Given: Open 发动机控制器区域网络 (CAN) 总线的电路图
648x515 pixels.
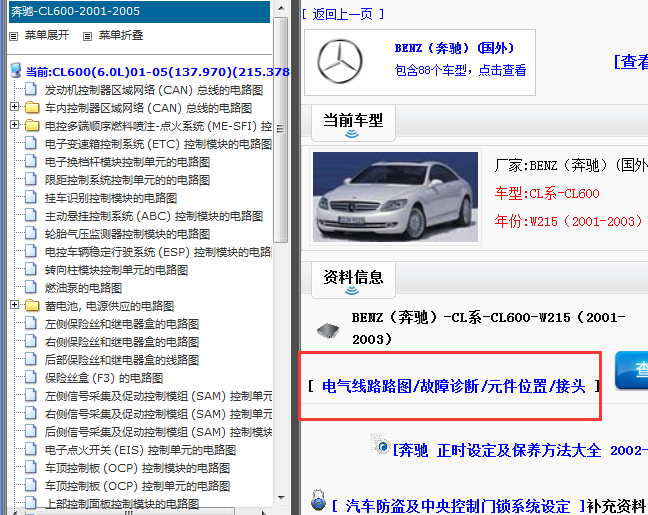Looking at the screenshot, I should click(154, 90).
